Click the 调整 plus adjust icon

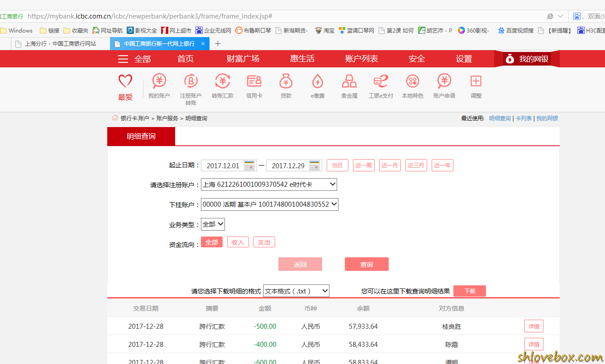(x=476, y=81)
